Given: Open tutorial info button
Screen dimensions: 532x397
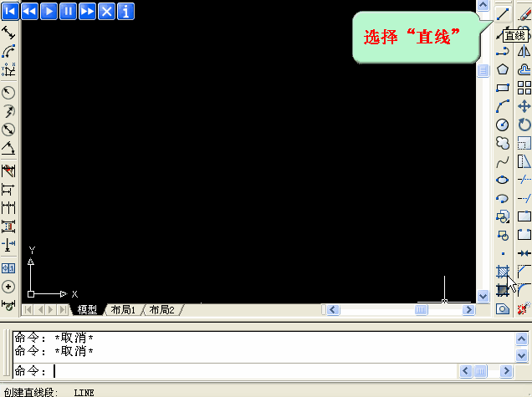Looking at the screenshot, I should (125, 12).
